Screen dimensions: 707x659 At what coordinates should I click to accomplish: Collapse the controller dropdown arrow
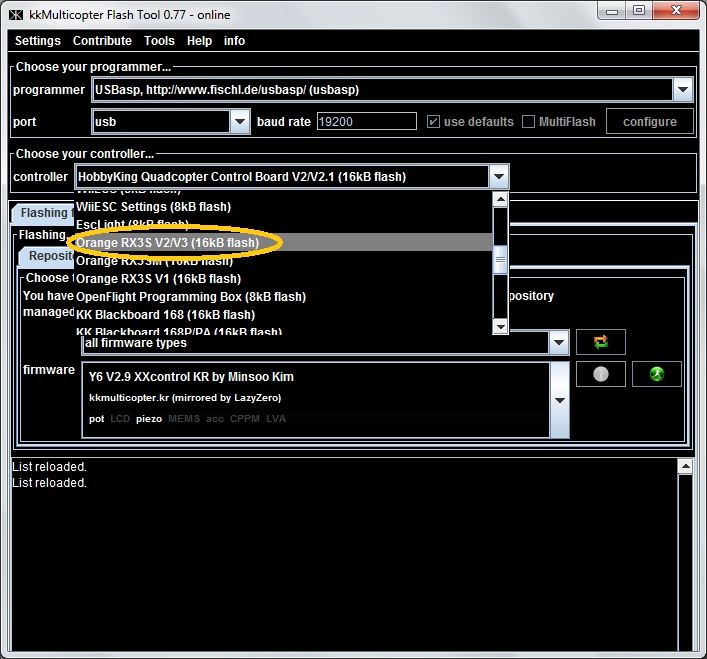[499, 176]
